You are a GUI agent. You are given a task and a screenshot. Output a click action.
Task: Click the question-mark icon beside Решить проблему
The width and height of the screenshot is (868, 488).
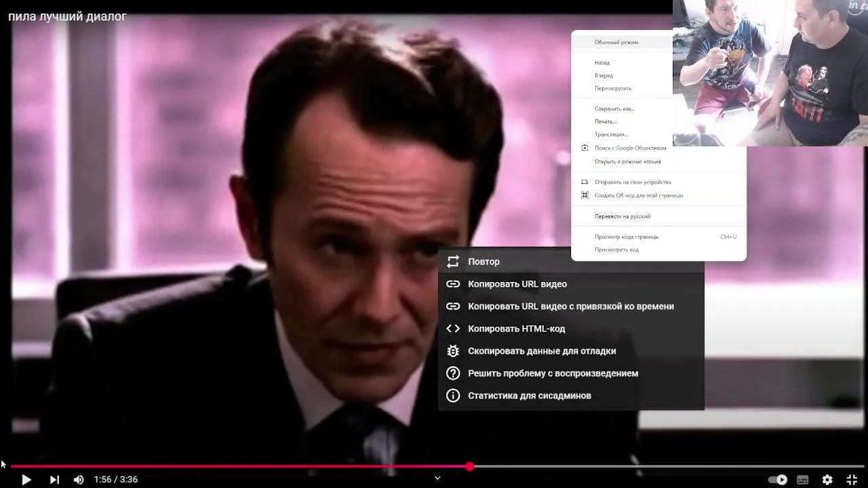[x=453, y=373]
